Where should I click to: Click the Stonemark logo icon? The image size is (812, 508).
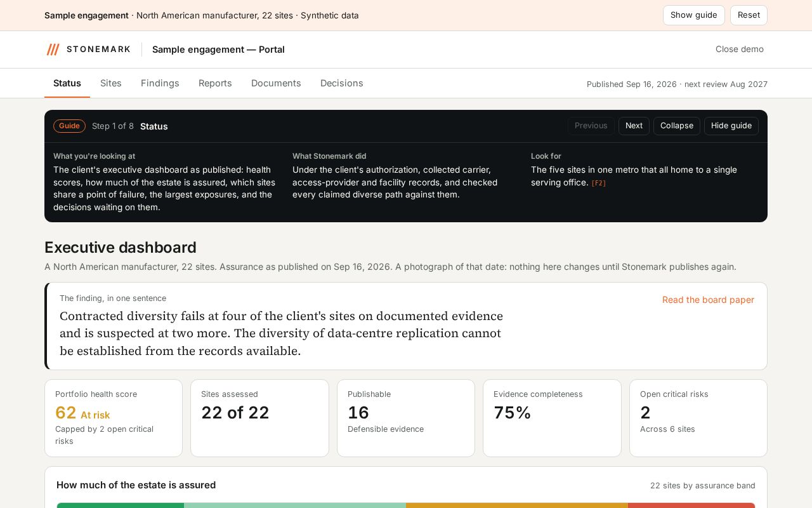(x=53, y=50)
